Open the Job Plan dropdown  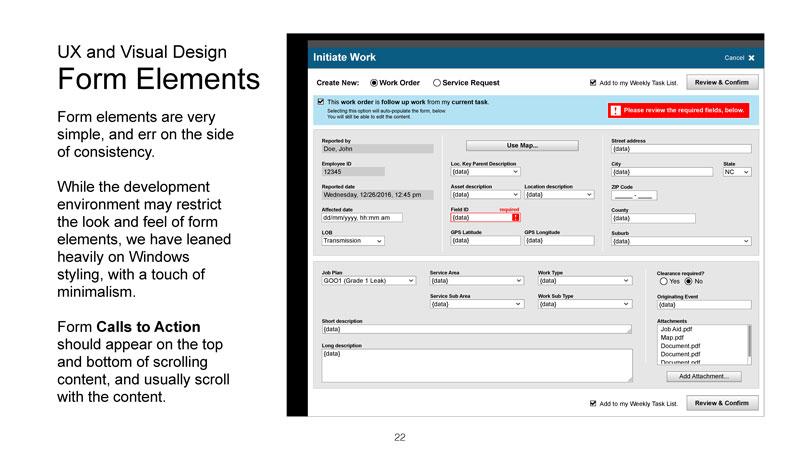pyautogui.click(x=367, y=281)
